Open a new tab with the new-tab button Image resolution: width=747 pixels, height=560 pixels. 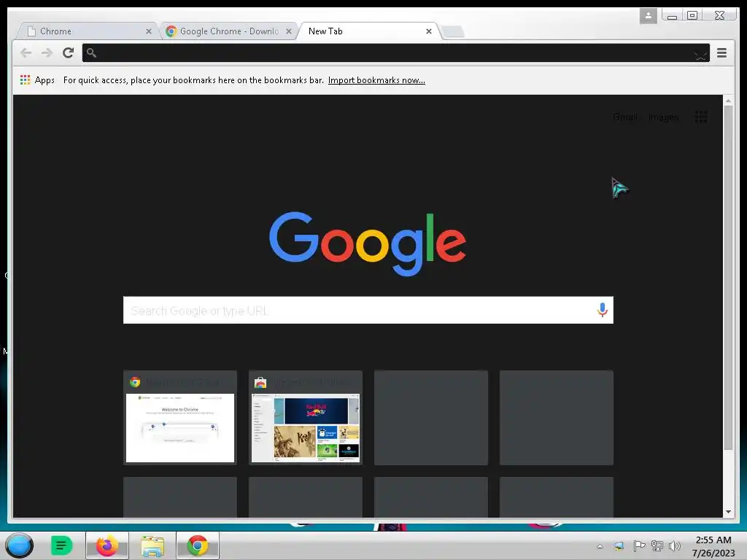coord(453,32)
